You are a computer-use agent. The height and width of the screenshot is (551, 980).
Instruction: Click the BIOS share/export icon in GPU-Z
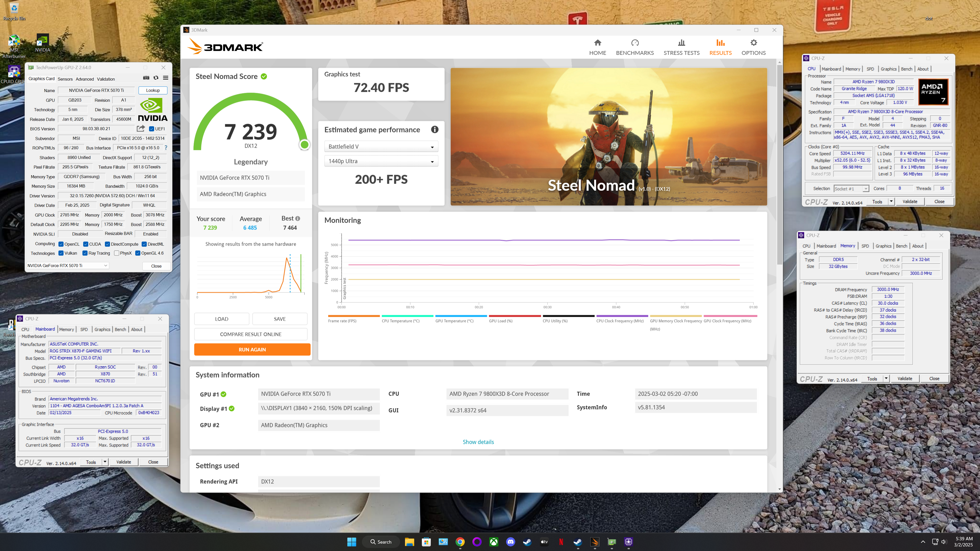tap(141, 129)
